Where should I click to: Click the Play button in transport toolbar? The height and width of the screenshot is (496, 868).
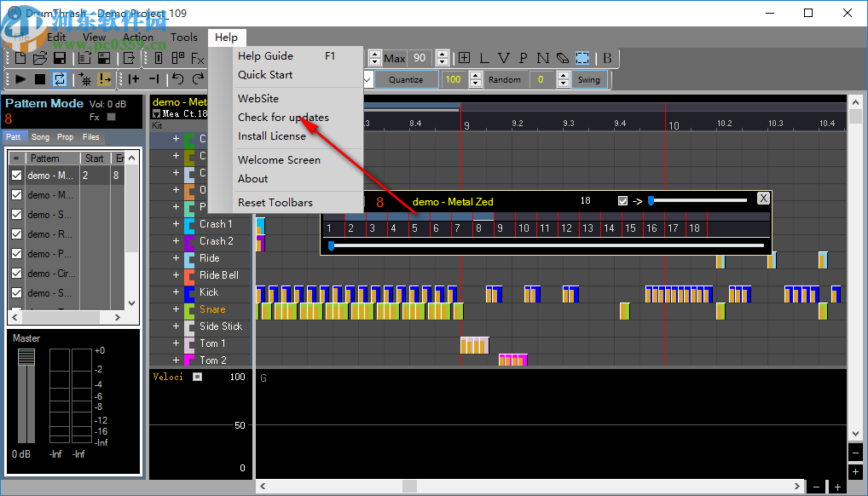[20, 79]
